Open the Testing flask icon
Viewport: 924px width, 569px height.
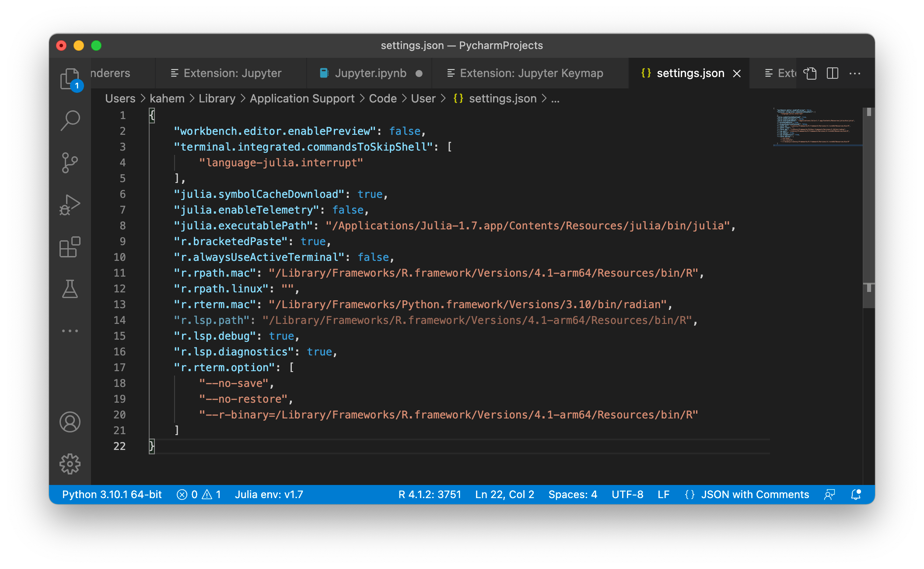point(70,289)
